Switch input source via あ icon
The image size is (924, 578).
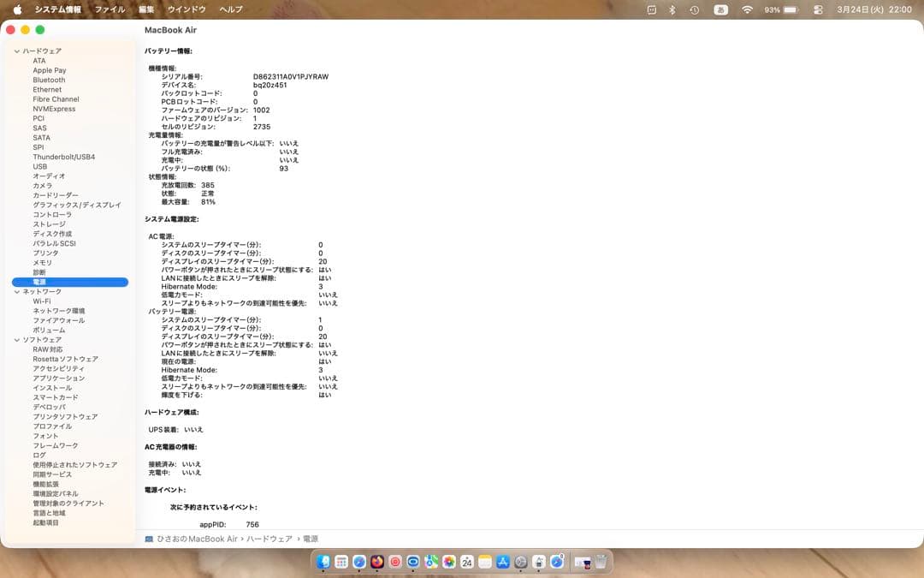720,10
